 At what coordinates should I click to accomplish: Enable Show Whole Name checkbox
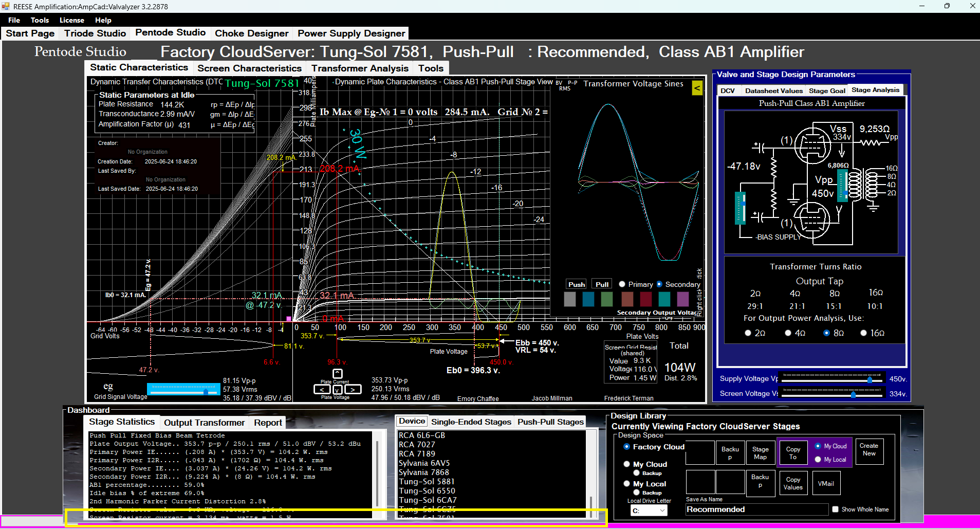pos(835,509)
